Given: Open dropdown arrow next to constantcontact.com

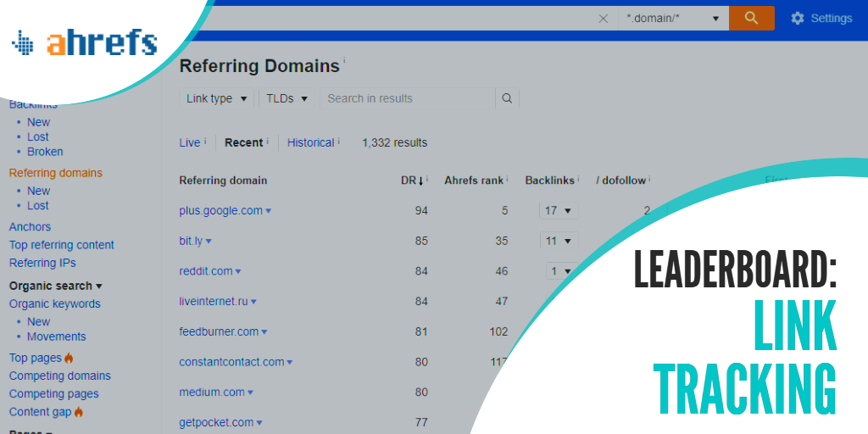Looking at the screenshot, I should (290, 363).
